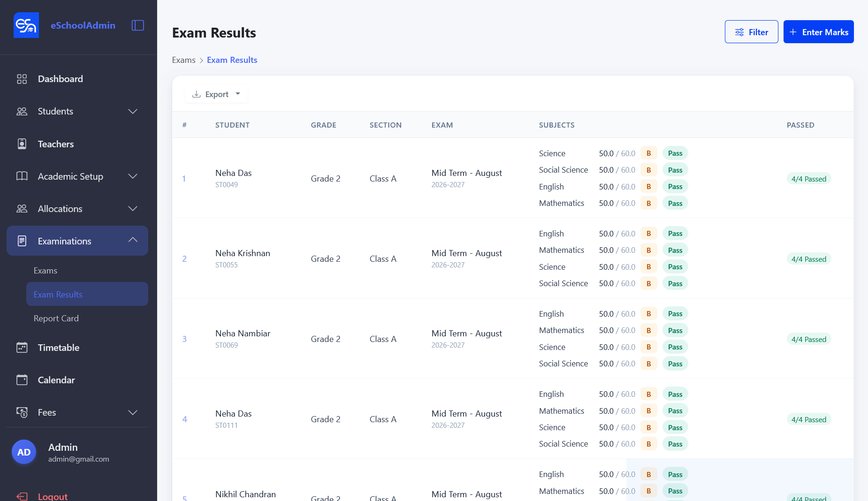Click the Allocations people icon
The width and height of the screenshot is (868, 501).
tap(22, 209)
